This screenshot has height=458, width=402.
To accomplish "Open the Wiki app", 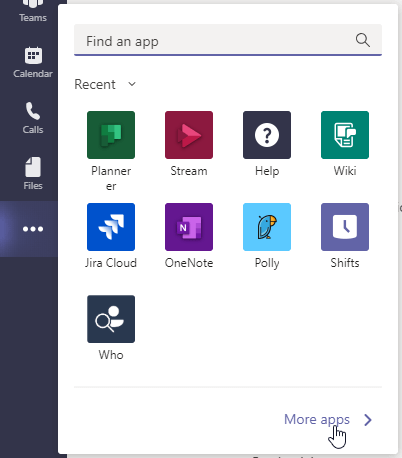I will (x=345, y=135).
